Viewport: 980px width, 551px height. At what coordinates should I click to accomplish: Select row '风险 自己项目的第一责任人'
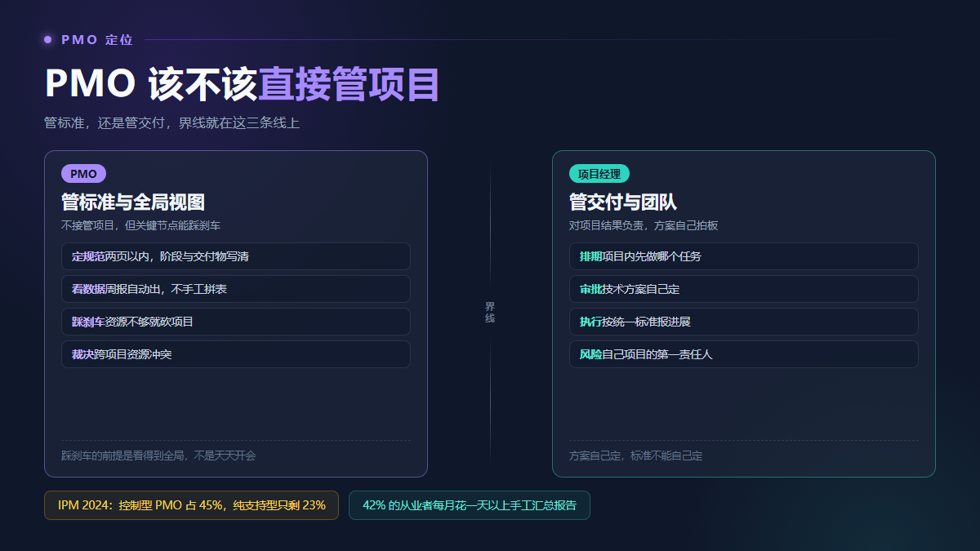[x=744, y=354]
